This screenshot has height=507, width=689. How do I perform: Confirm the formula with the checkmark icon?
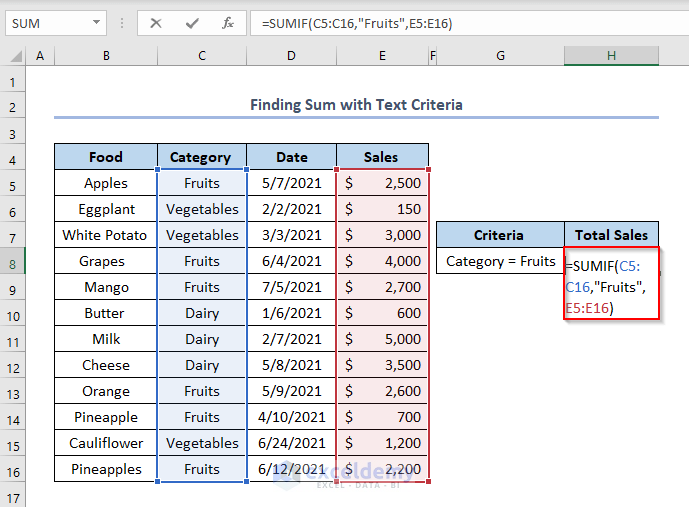(x=191, y=23)
